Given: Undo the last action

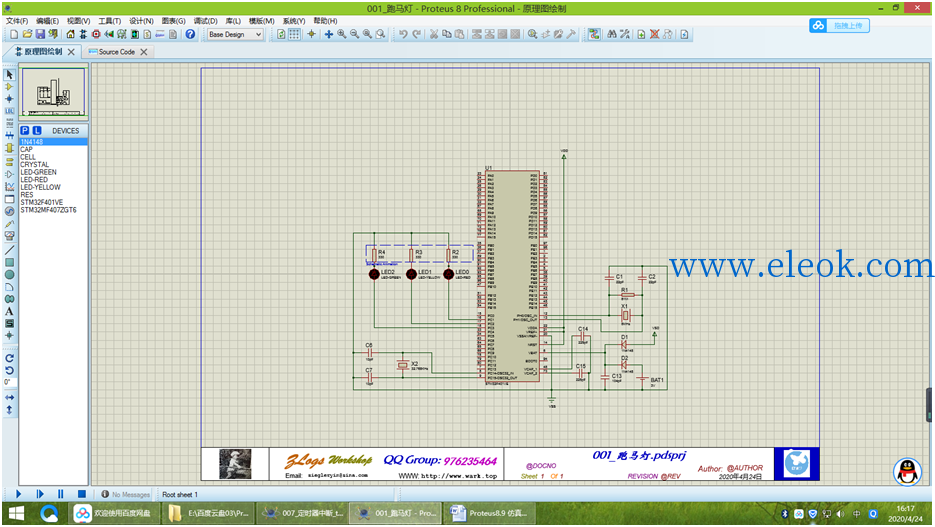Looking at the screenshot, I should [x=403, y=34].
